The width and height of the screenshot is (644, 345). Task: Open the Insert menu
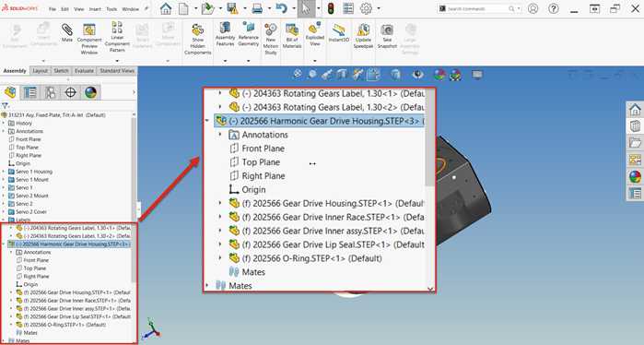(95, 9)
